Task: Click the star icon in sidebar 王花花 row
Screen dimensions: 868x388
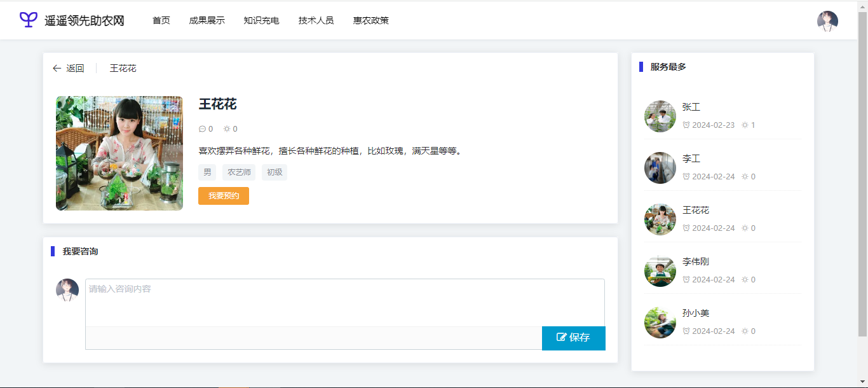Action: tap(745, 228)
